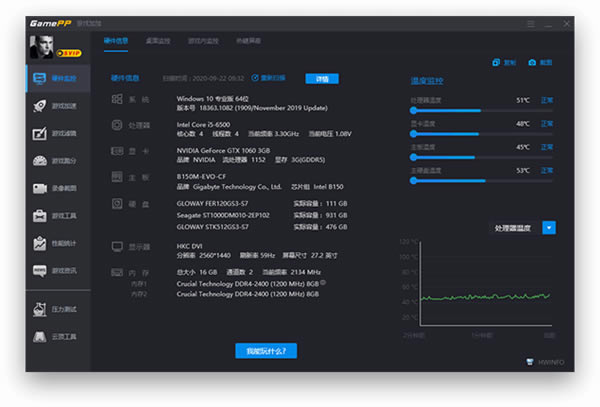This screenshot has width=600, height=407.
Task: Click the 'Windows 10' system version text
Action: click(212, 99)
